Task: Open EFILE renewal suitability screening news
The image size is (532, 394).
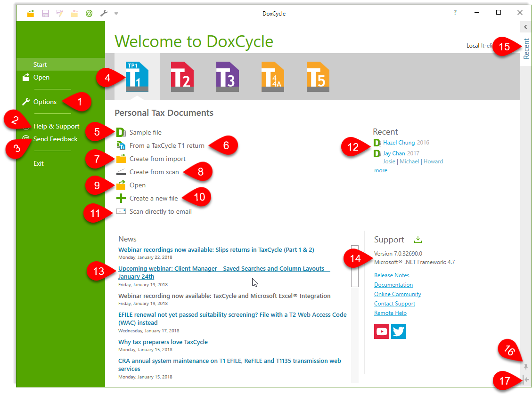Action: (232, 319)
